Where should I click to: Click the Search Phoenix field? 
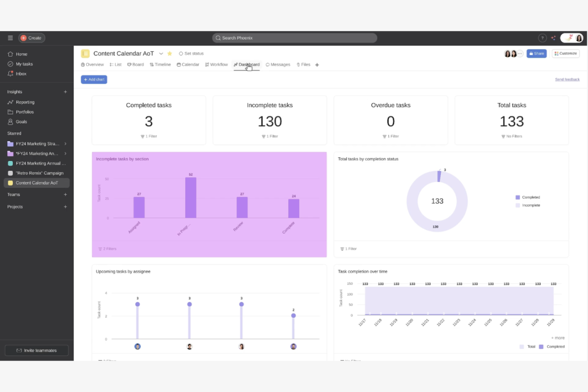294,38
